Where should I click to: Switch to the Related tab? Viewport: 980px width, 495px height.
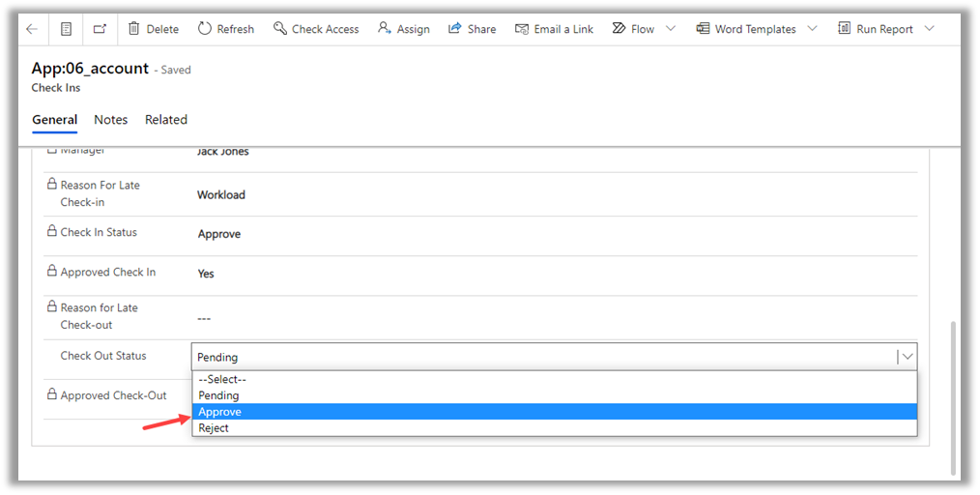click(x=166, y=120)
